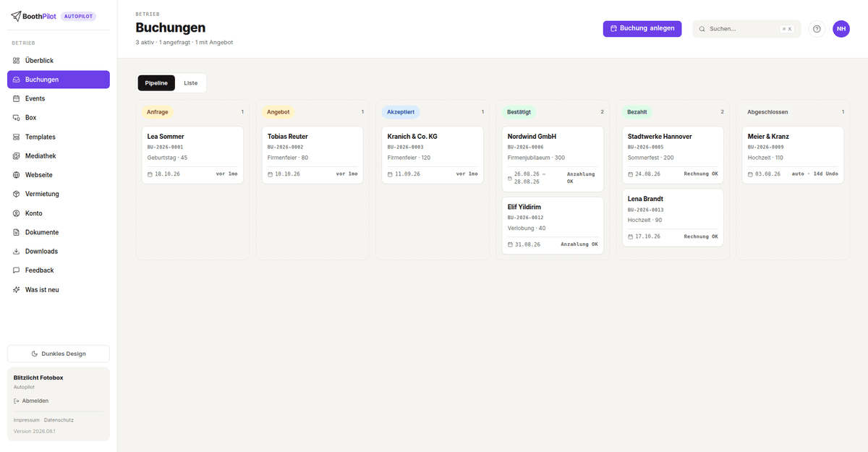Switch to the Liste view tab
Viewport: 868px width, 452px height.
(x=190, y=83)
